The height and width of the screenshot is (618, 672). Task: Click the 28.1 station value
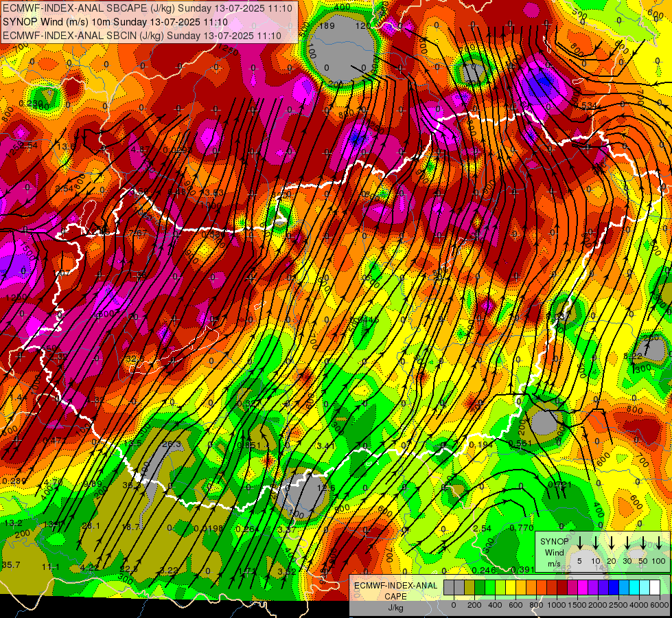(91, 526)
